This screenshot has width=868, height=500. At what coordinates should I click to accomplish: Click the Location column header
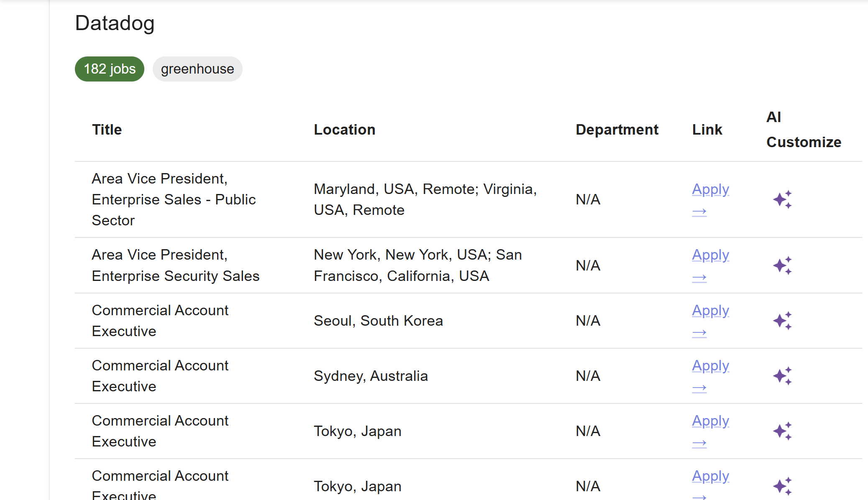tap(344, 130)
